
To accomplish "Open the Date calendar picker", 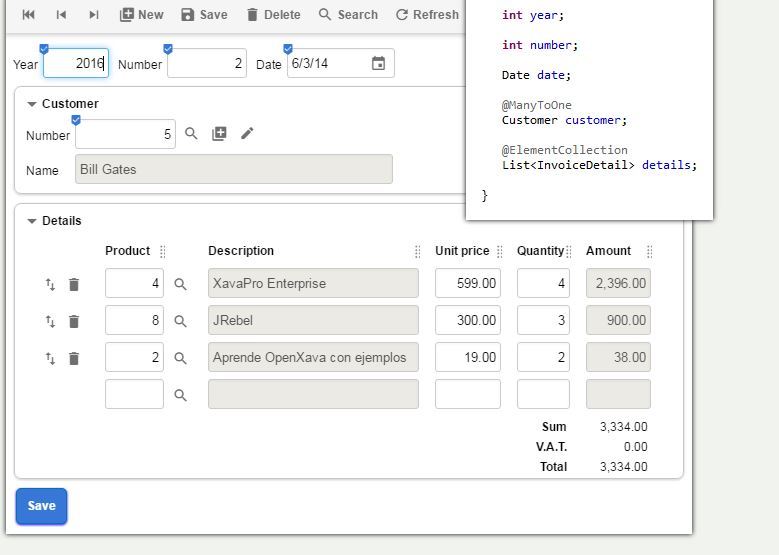I will click(378, 64).
